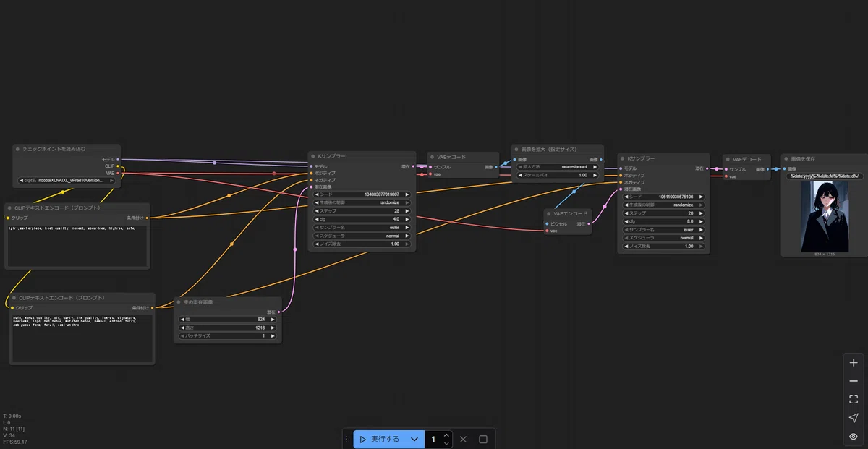Click VAE output slot on checkpoint loader

118,174
